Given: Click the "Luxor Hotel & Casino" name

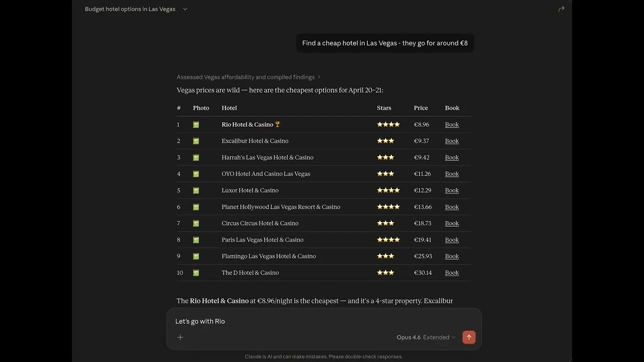Looking at the screenshot, I should (x=250, y=190).
